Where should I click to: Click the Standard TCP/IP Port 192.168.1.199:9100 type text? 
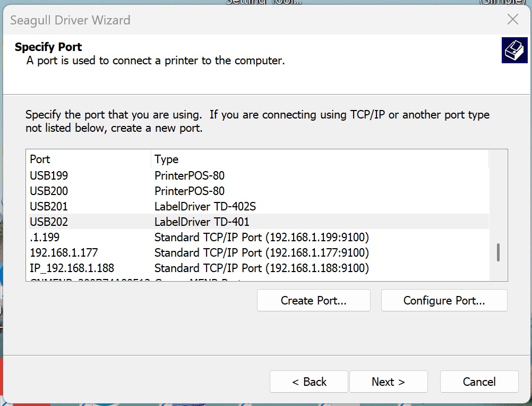pos(262,237)
